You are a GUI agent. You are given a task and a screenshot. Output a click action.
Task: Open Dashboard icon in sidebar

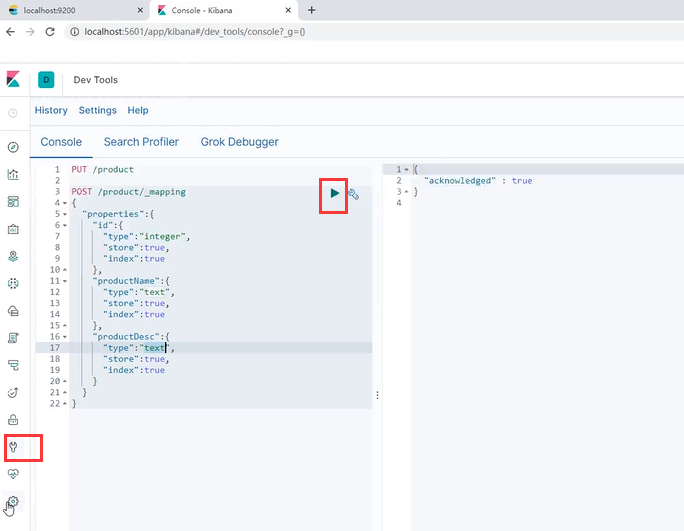click(13, 202)
